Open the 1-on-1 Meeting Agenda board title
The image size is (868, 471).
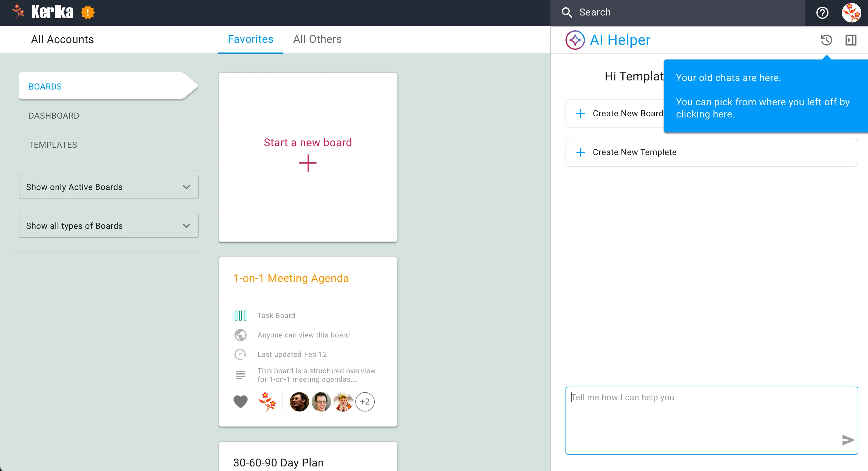coord(291,278)
